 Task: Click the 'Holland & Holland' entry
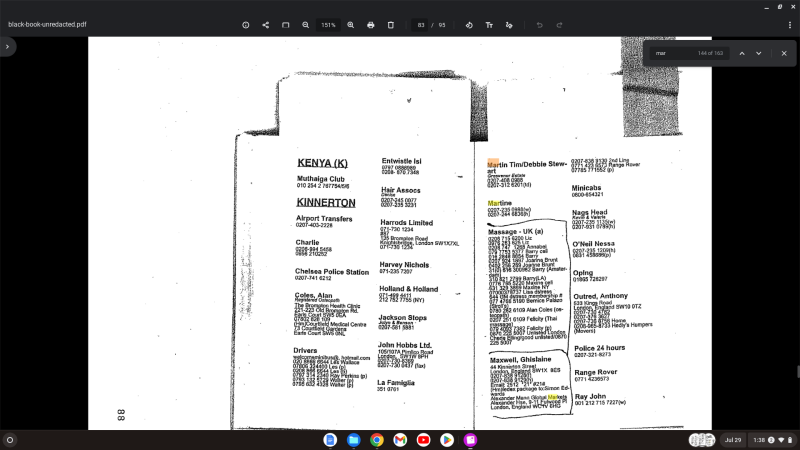tap(409, 289)
